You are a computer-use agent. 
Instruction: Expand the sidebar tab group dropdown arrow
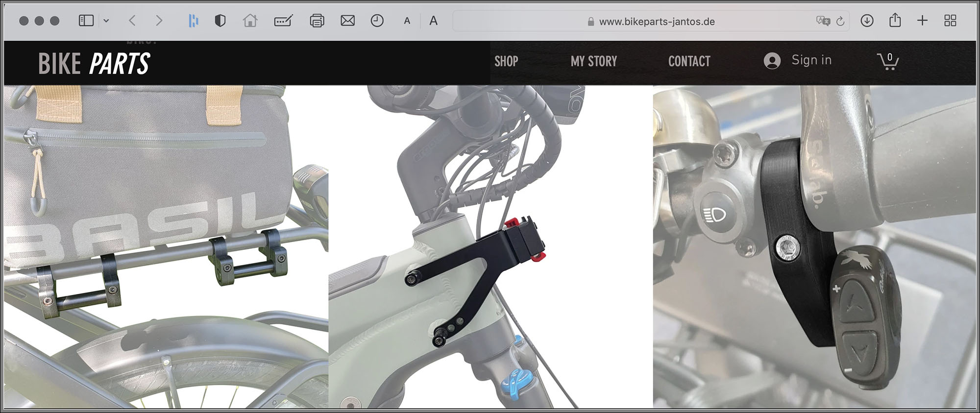pos(106,21)
